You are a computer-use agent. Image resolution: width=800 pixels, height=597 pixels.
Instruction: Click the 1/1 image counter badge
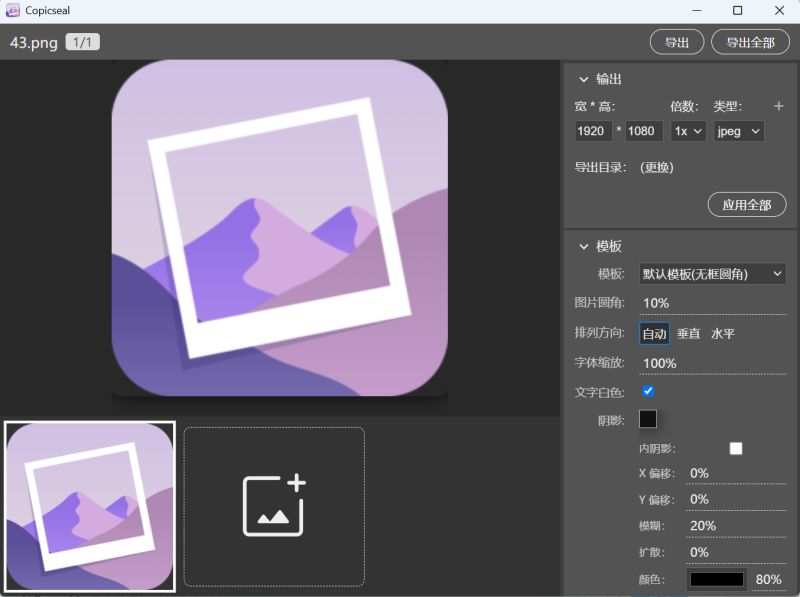coord(82,42)
